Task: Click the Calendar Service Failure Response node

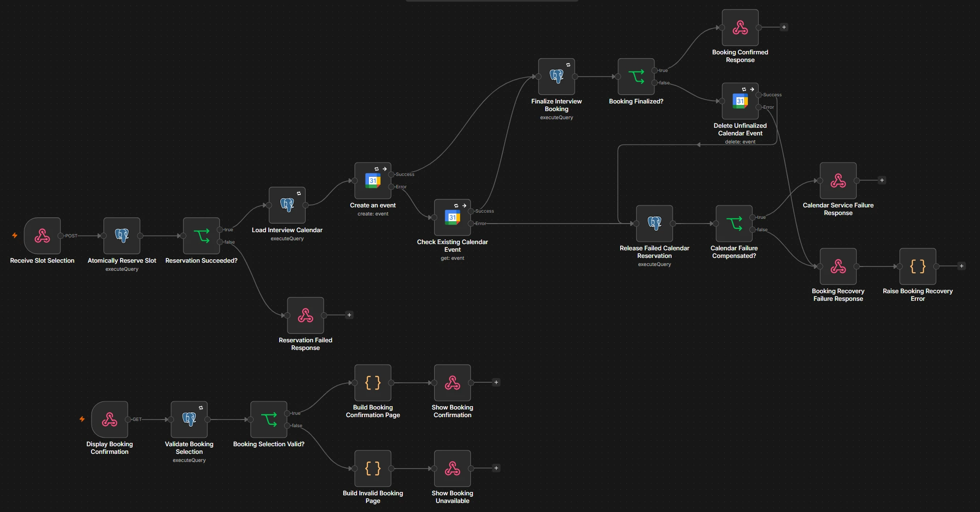Action: coord(838,181)
